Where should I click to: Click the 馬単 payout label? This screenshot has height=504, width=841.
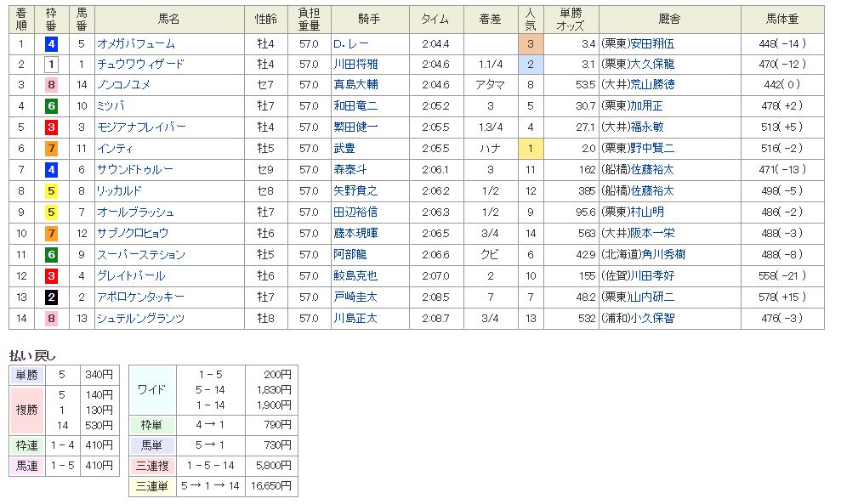(x=152, y=445)
